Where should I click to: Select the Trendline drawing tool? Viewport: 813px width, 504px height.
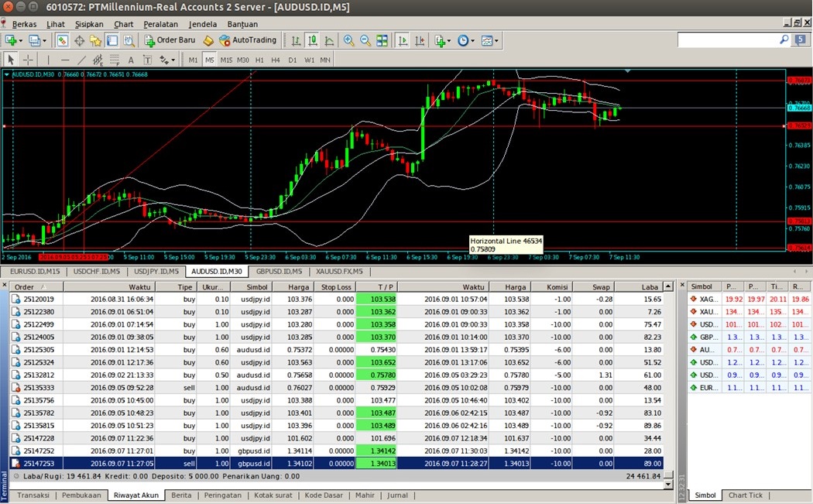pyautogui.click(x=81, y=60)
